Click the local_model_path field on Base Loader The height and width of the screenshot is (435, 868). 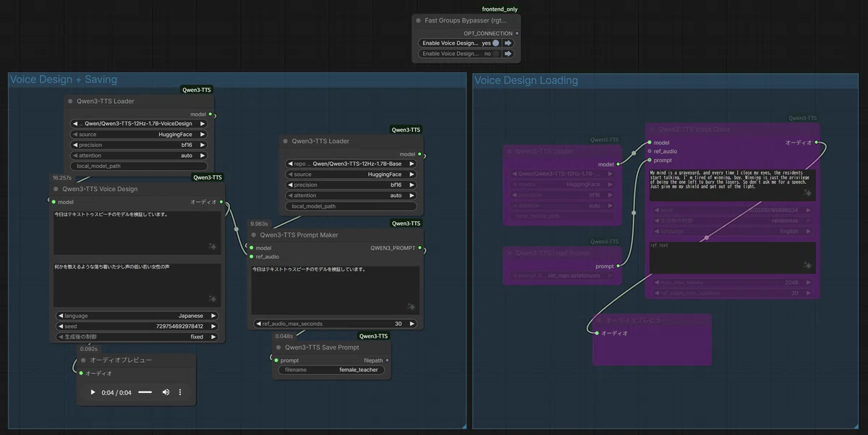tap(351, 206)
